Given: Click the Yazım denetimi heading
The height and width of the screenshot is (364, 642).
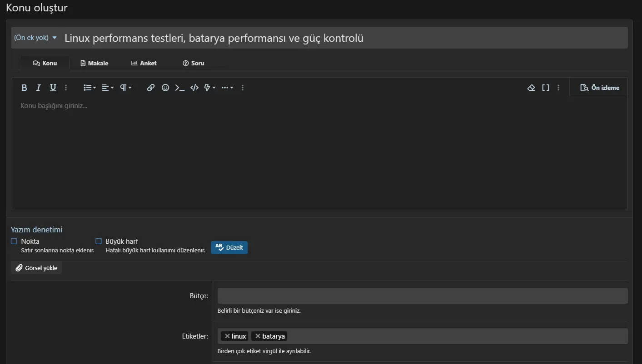Looking at the screenshot, I should click(x=37, y=230).
